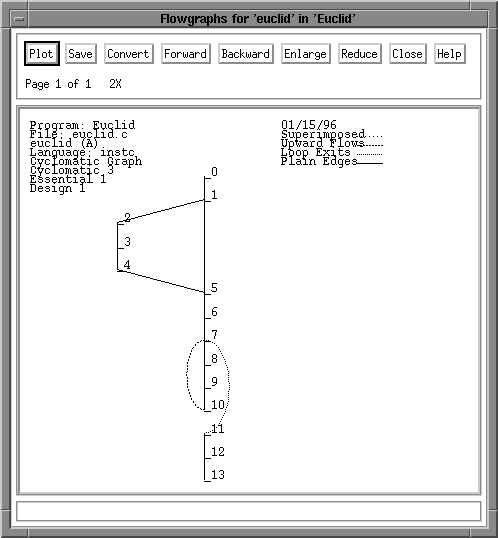Click the Convert button
This screenshot has height=538, width=498.
point(128,54)
